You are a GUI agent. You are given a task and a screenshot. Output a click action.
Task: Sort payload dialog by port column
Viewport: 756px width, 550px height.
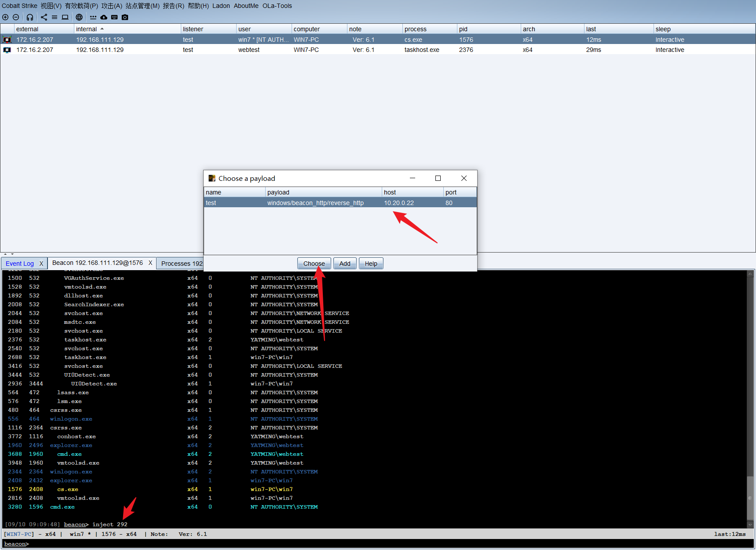(x=460, y=192)
